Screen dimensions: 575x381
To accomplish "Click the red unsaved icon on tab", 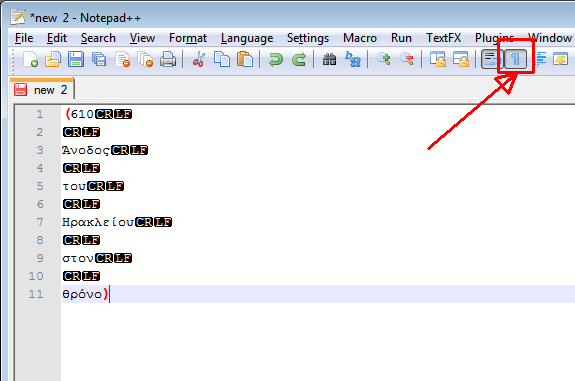I will click(21, 90).
